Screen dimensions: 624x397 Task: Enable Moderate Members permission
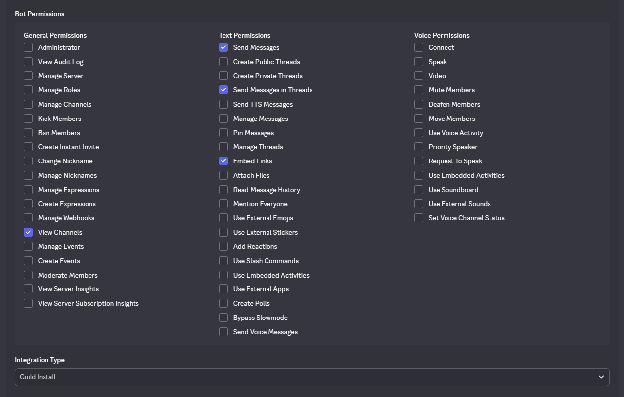click(28, 275)
